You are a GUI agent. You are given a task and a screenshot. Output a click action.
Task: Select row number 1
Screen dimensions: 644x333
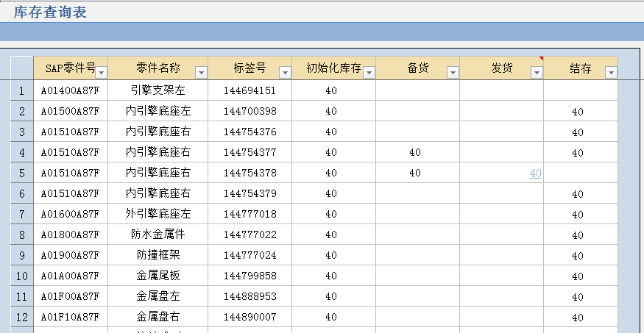pos(22,90)
